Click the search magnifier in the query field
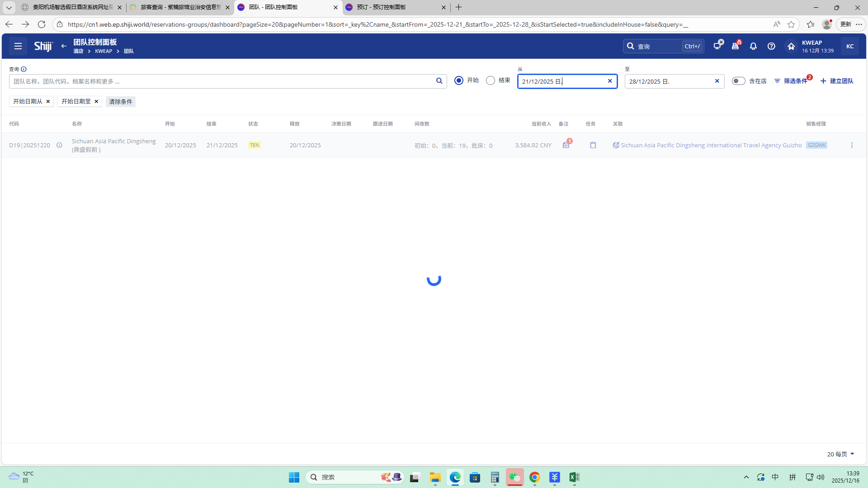 click(x=439, y=81)
